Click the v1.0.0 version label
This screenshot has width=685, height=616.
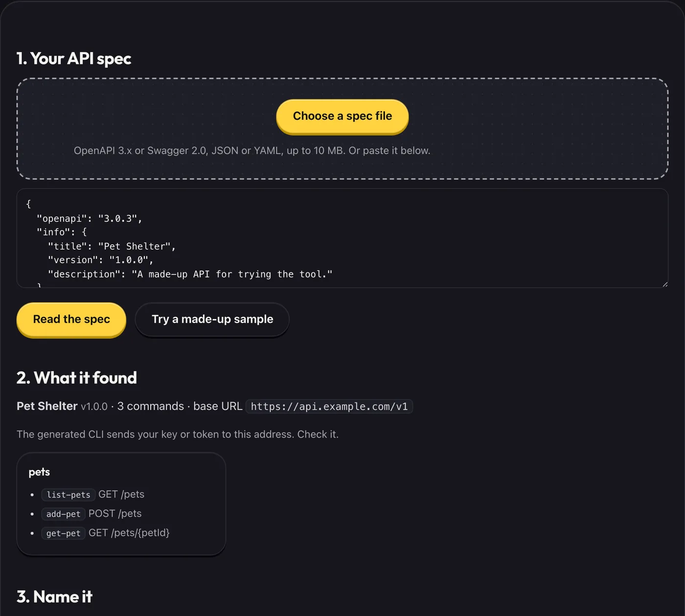pyautogui.click(x=94, y=406)
